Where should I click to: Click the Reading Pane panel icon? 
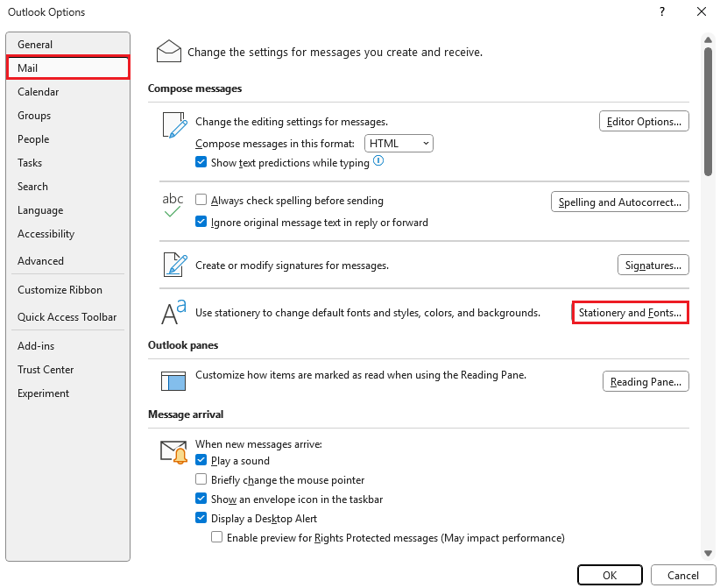click(x=173, y=380)
